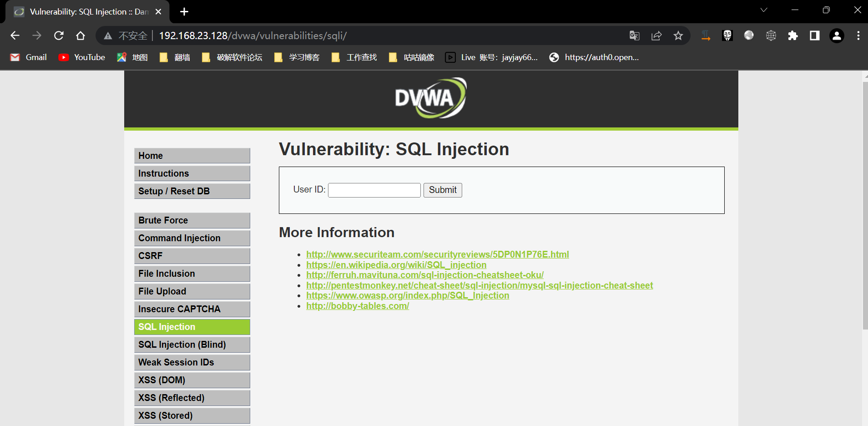
Task: Open Chrome three-dot menu
Action: coord(858,35)
